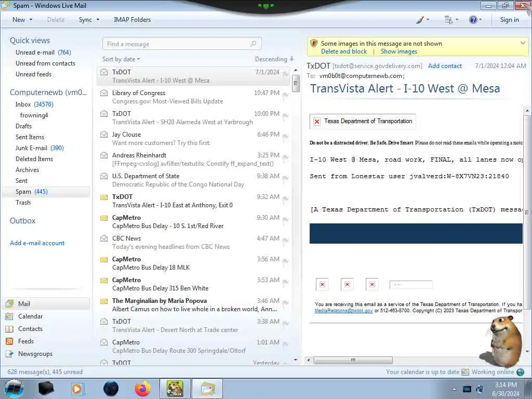Expand the Menus icon dropdown arrow
Screen dimensions: 532x399
[457, 20]
